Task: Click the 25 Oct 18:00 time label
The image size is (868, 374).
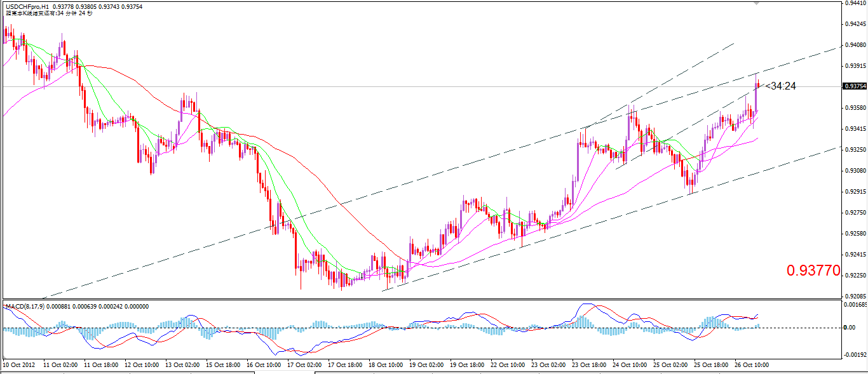Action: pyautogui.click(x=711, y=365)
